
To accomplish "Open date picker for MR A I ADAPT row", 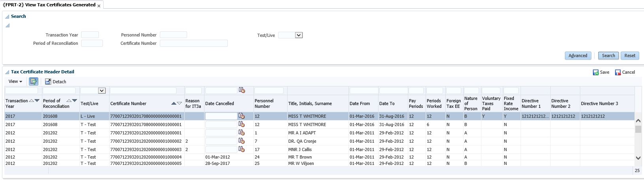I will [242, 133].
